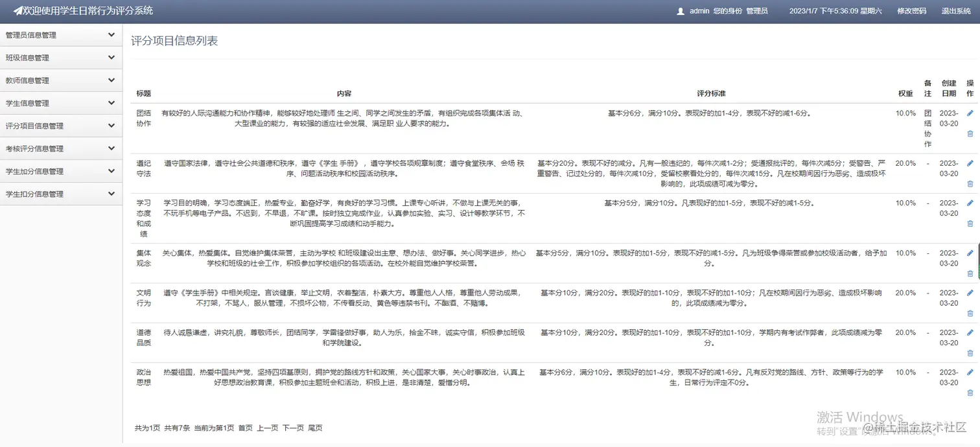Expand 学生扣分信息管理 chevron
980x447 pixels.
[111, 194]
